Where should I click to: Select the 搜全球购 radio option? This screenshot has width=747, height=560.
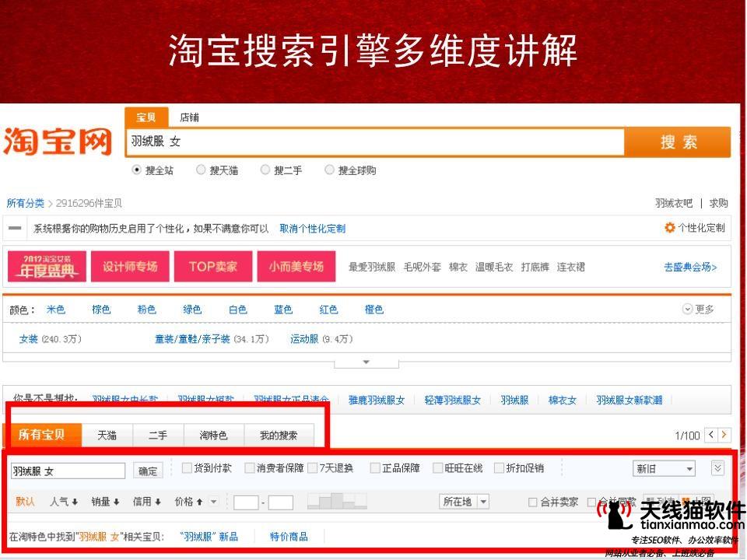(329, 170)
